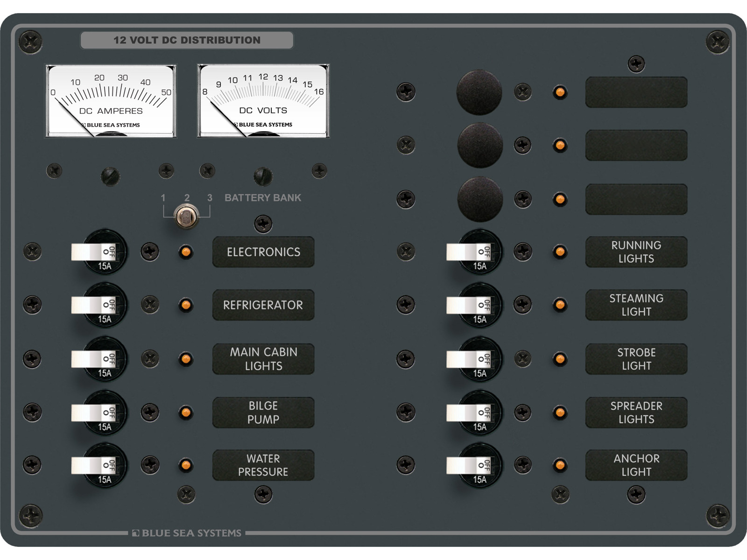
Task: Switch on the Bilge Pump breaker
Action: 92,413
